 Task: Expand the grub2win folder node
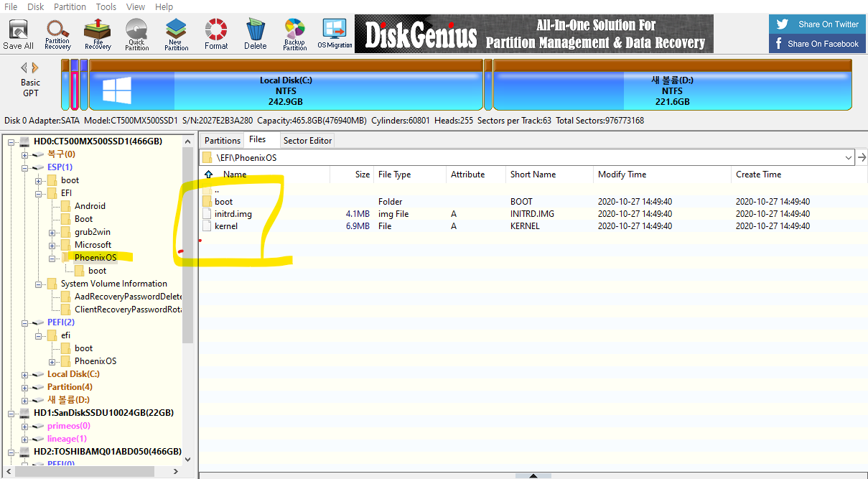point(52,232)
